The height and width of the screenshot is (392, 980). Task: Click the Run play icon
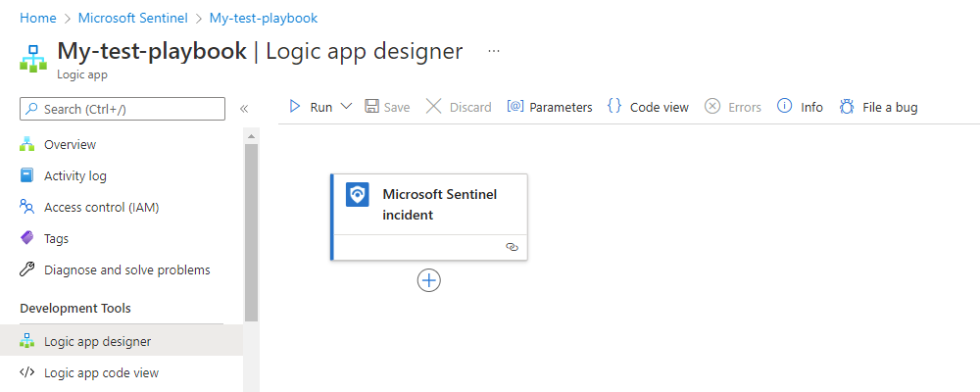pyautogui.click(x=295, y=107)
